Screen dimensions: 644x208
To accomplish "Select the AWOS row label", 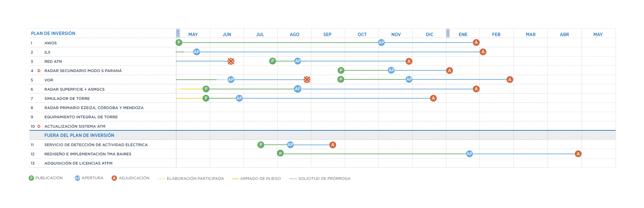I will click(51, 43).
